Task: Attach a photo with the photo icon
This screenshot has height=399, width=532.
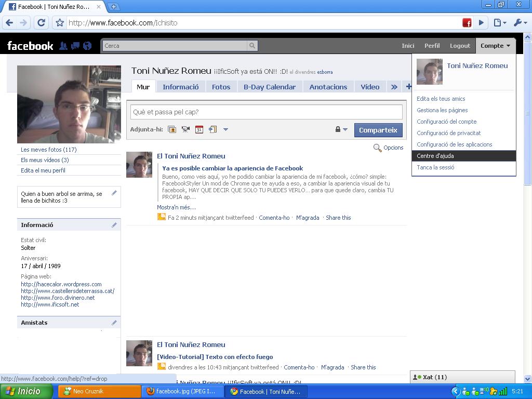Action: (172, 129)
